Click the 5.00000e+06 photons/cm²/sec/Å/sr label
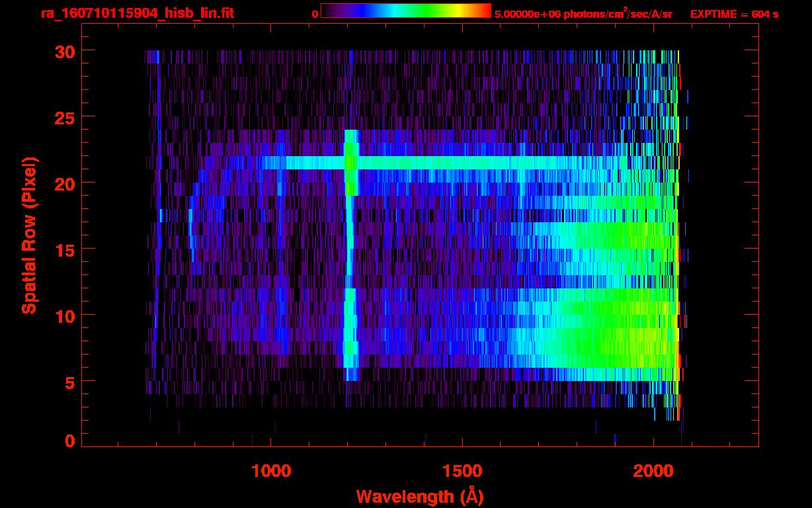 (x=583, y=14)
